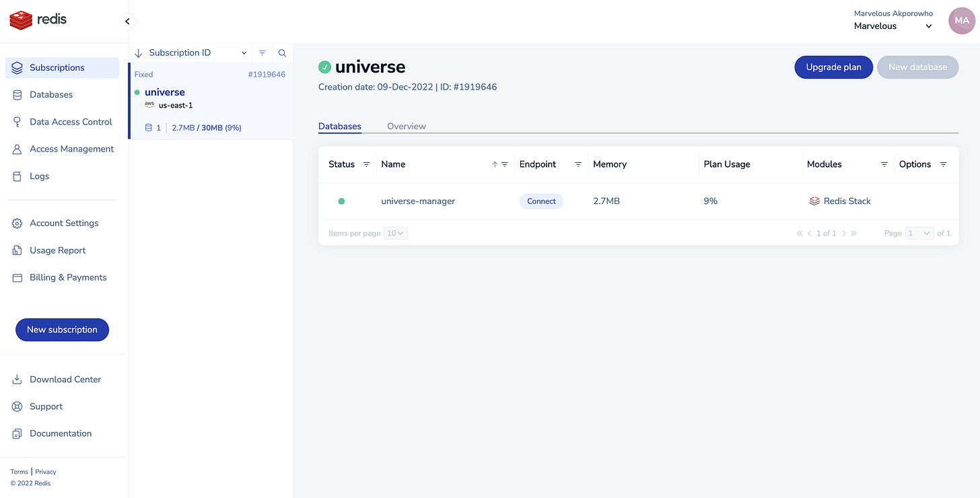Click subscription ID #1919646 in list
Viewport: 980px width, 498px height.
point(267,75)
